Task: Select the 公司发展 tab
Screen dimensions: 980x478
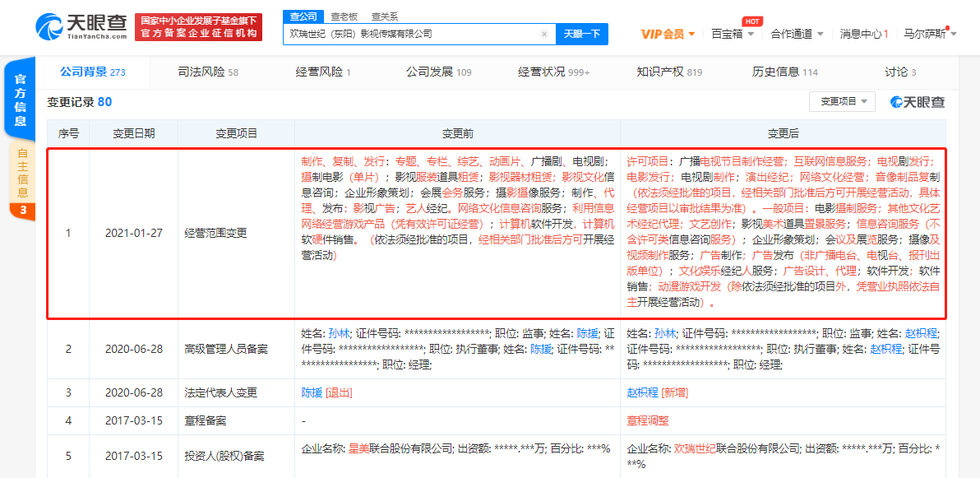Action: tap(438, 72)
